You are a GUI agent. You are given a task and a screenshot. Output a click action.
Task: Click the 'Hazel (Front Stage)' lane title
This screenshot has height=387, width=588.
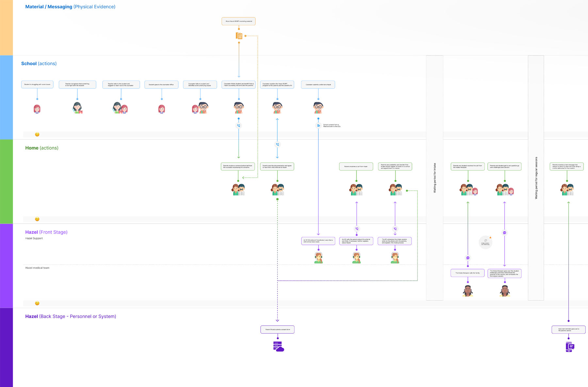pyautogui.click(x=46, y=232)
